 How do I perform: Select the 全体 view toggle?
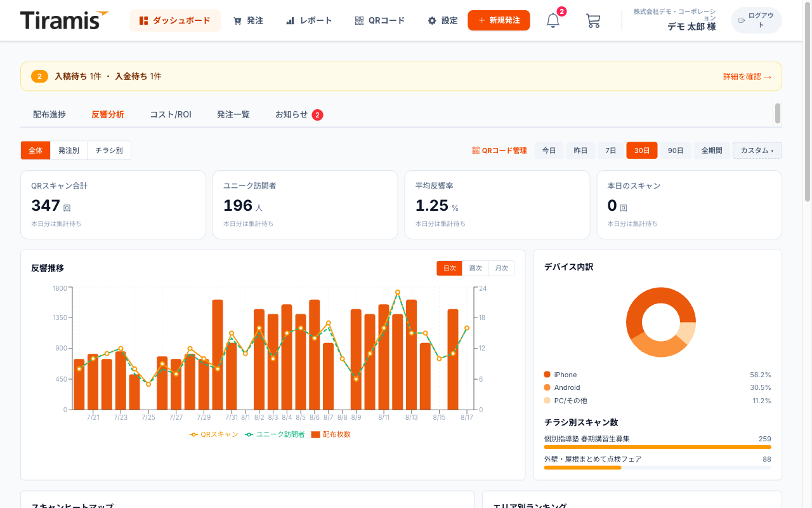36,150
